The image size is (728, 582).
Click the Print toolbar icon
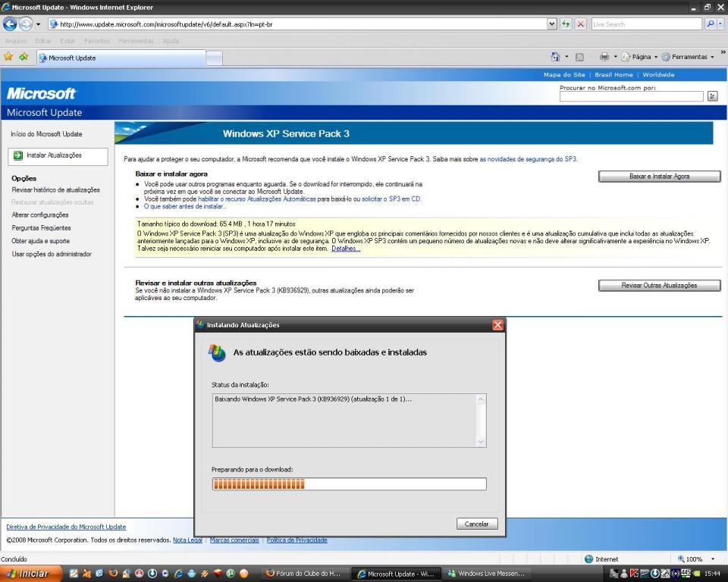click(x=604, y=57)
